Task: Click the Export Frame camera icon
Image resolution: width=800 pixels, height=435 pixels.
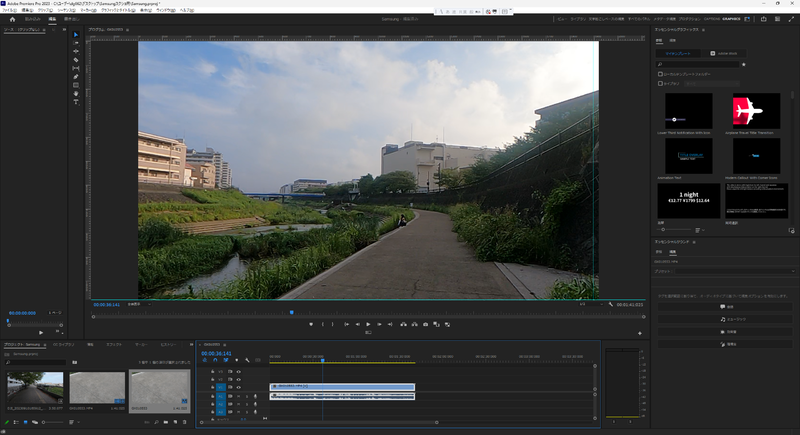Action: point(425,324)
